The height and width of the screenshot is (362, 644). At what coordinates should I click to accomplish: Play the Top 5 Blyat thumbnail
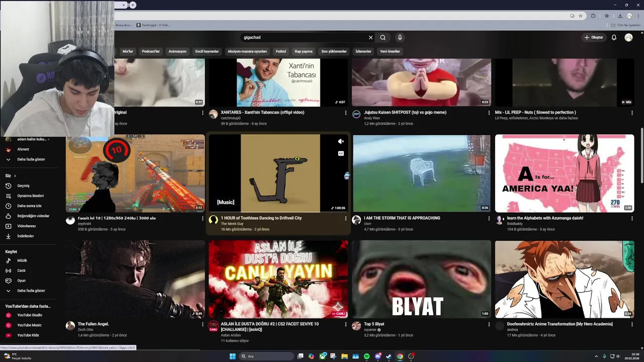coord(422,280)
